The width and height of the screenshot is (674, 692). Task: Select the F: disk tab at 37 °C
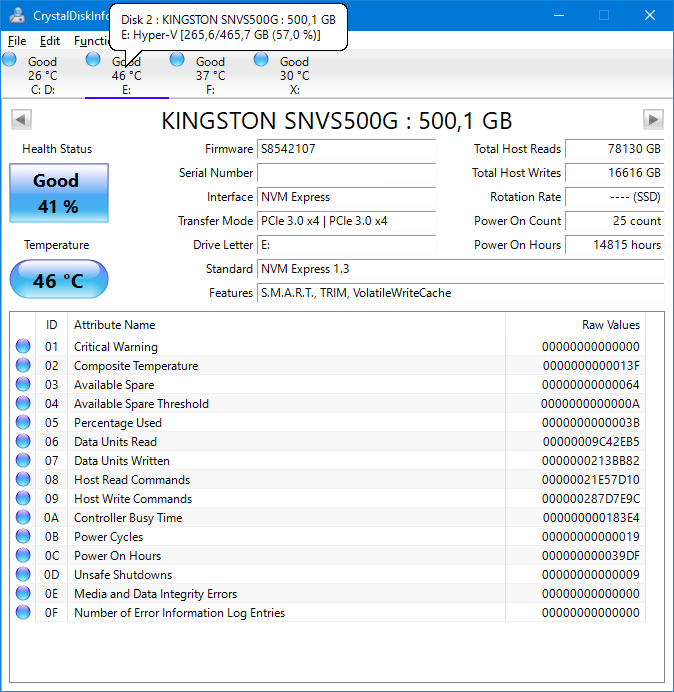click(x=211, y=75)
